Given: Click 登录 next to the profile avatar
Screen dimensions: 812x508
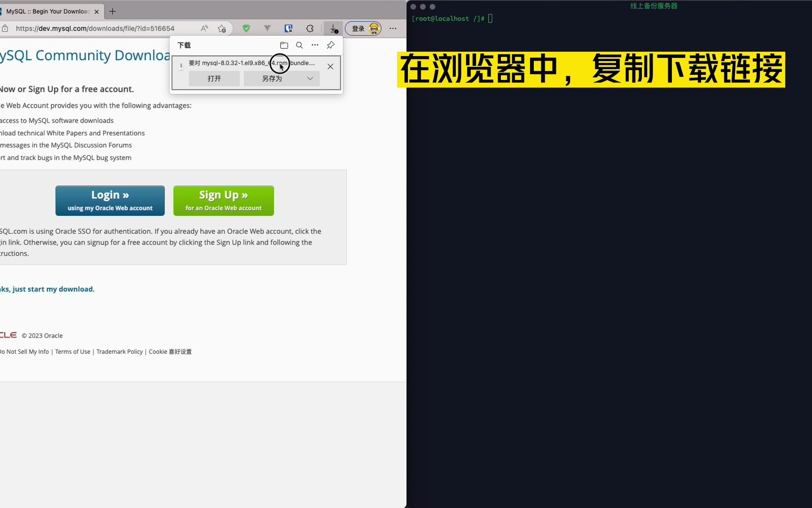Looking at the screenshot, I should (x=358, y=28).
